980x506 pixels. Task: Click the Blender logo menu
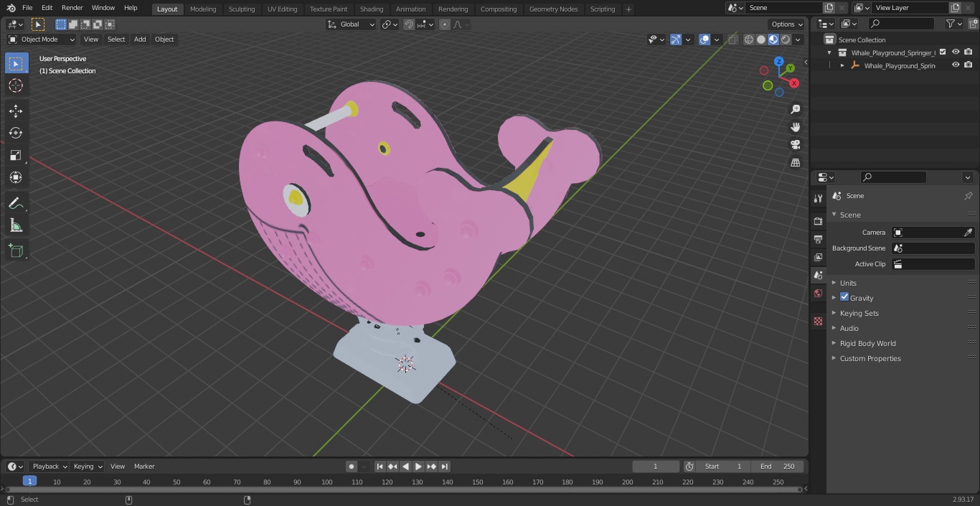pyautogui.click(x=11, y=8)
